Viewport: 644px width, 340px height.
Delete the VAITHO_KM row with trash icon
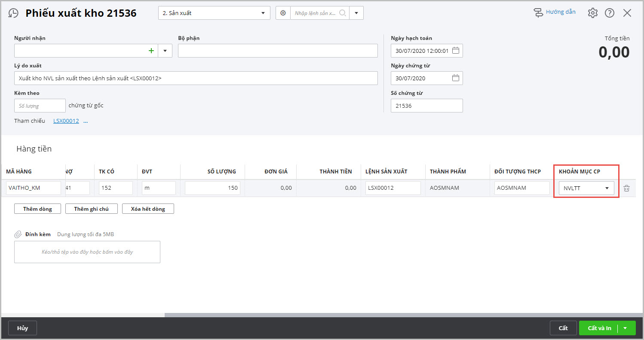pyautogui.click(x=626, y=188)
